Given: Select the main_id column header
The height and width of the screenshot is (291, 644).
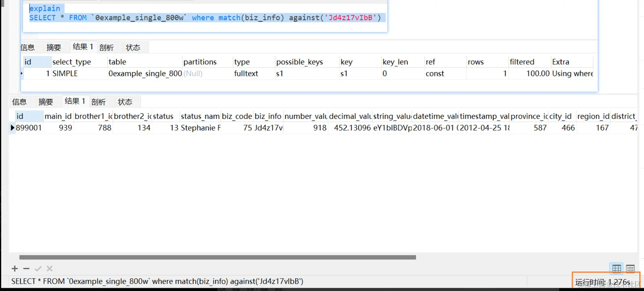Looking at the screenshot, I should (x=58, y=116).
